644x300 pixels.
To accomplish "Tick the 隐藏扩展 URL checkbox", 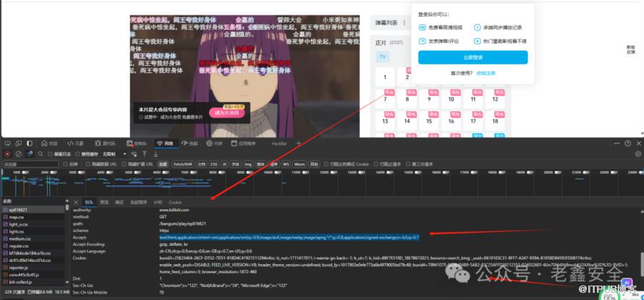I will [x=124, y=164].
